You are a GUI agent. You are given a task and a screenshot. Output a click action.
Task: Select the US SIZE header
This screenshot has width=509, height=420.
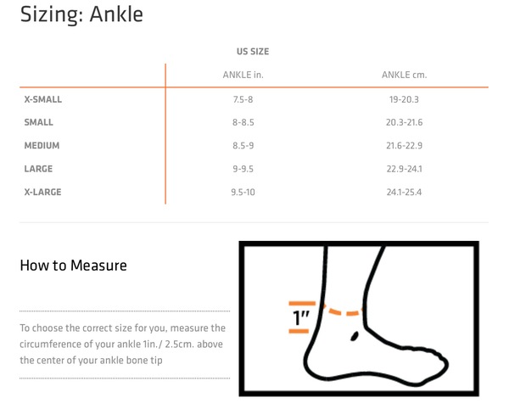[x=253, y=52]
